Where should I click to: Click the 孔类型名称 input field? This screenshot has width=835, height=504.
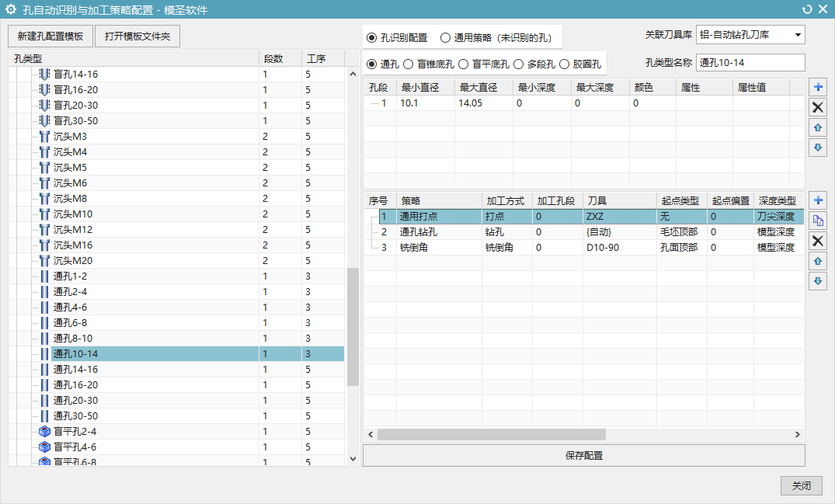tap(750, 62)
